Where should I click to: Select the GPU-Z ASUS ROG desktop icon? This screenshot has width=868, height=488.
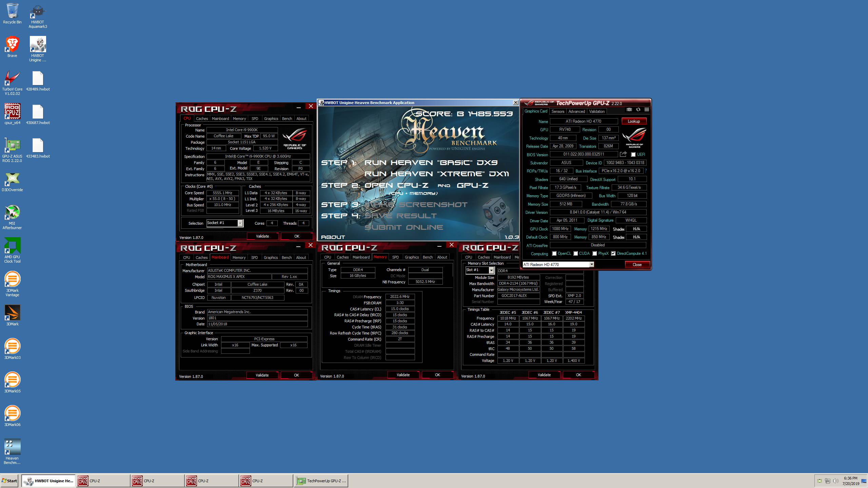12,150
